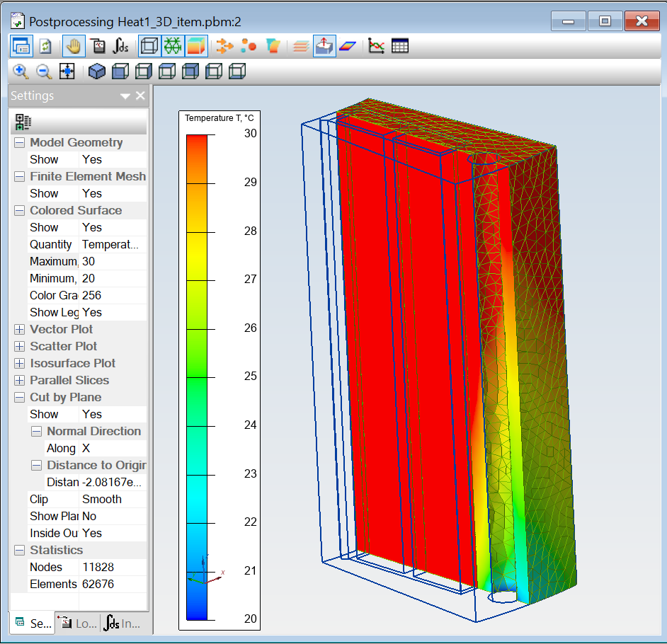Edit the Distance -2.08167e... field

click(x=113, y=483)
